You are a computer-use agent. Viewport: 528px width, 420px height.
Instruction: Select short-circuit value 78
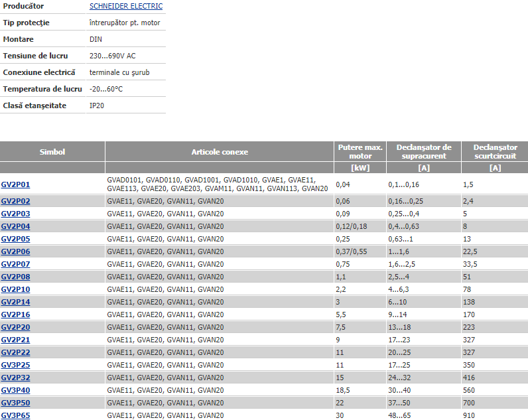click(x=467, y=289)
